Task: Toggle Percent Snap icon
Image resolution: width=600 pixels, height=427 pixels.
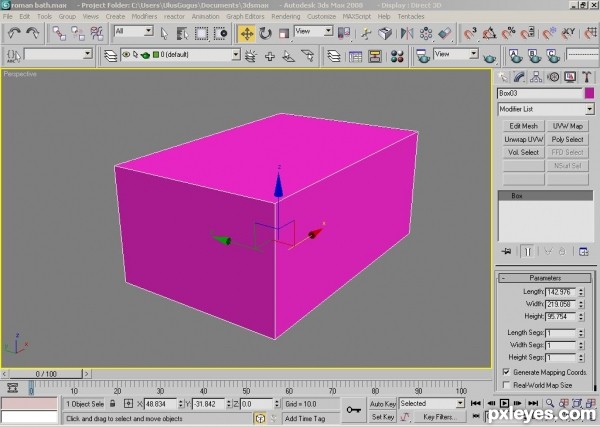Action: pos(509,33)
